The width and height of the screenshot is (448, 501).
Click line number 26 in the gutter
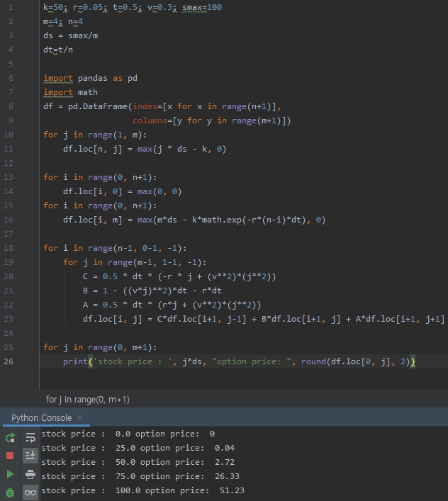[x=11, y=361]
